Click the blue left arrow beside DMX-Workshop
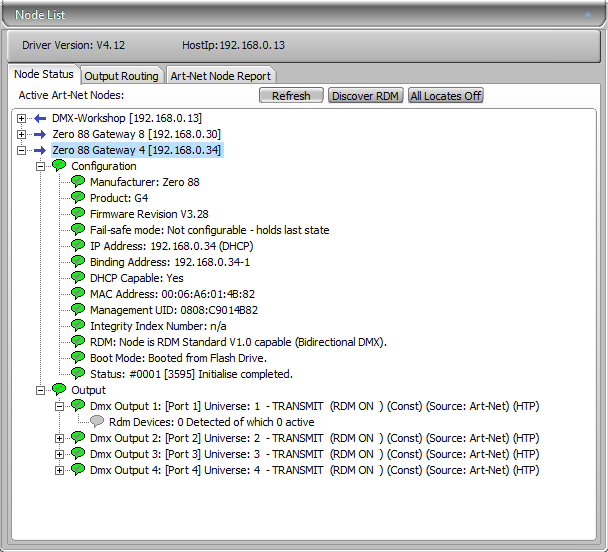Screen dimensions: 608x552 pos(40,118)
